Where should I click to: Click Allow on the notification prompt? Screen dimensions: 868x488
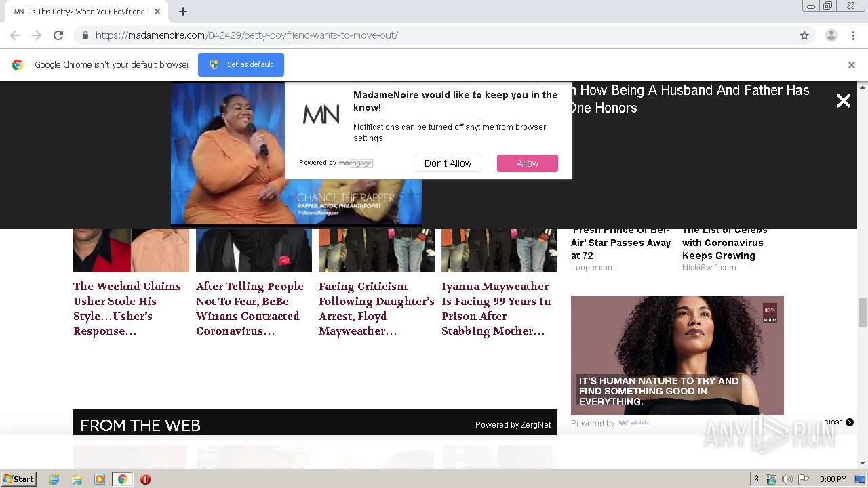tap(527, 163)
